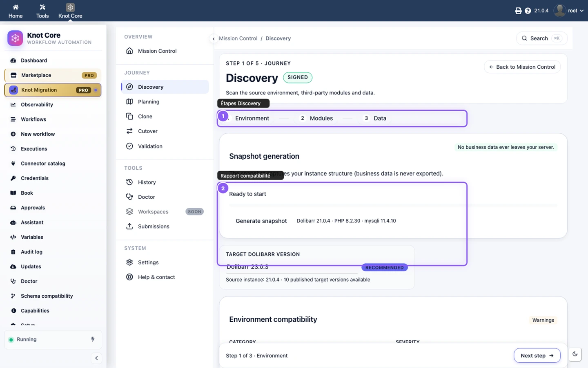Open the Tools menu icon
Viewport: 588px width, 368px height.
pyautogui.click(x=42, y=11)
